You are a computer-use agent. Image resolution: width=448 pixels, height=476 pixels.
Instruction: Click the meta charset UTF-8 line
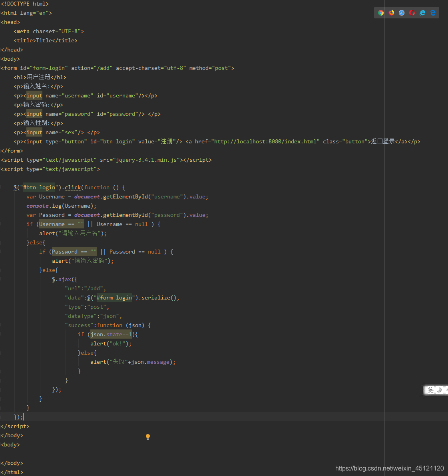point(49,31)
